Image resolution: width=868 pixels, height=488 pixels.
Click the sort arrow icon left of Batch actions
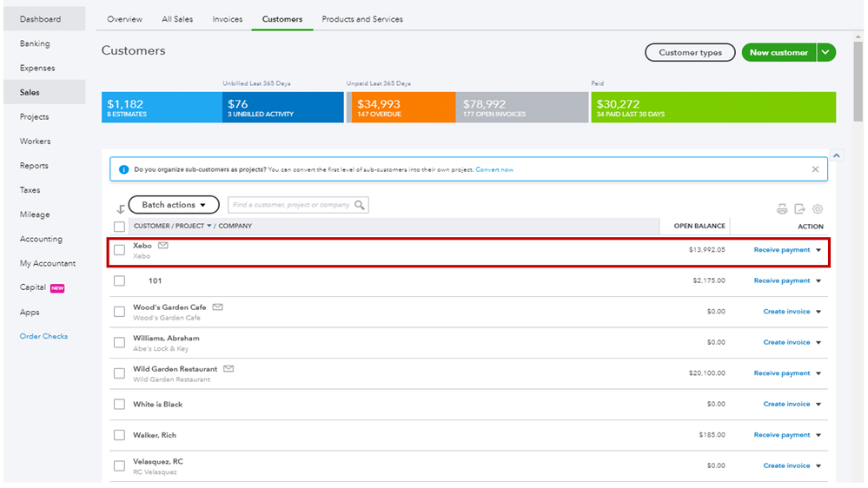pos(120,209)
